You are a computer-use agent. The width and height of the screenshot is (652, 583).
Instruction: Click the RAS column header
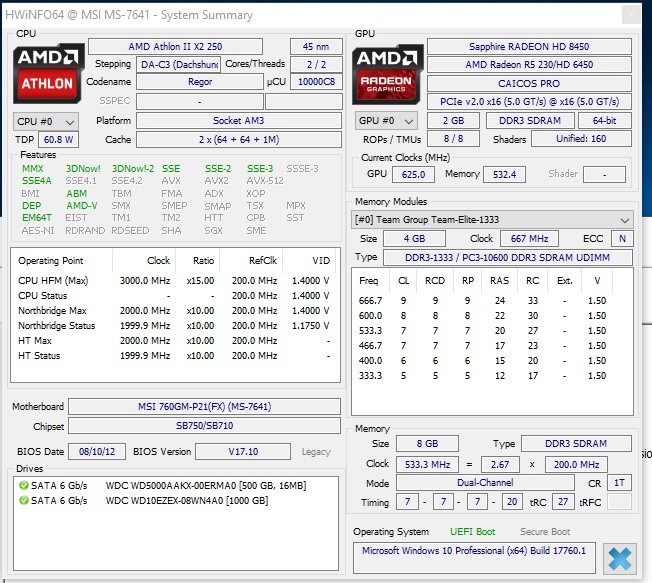tap(499, 281)
